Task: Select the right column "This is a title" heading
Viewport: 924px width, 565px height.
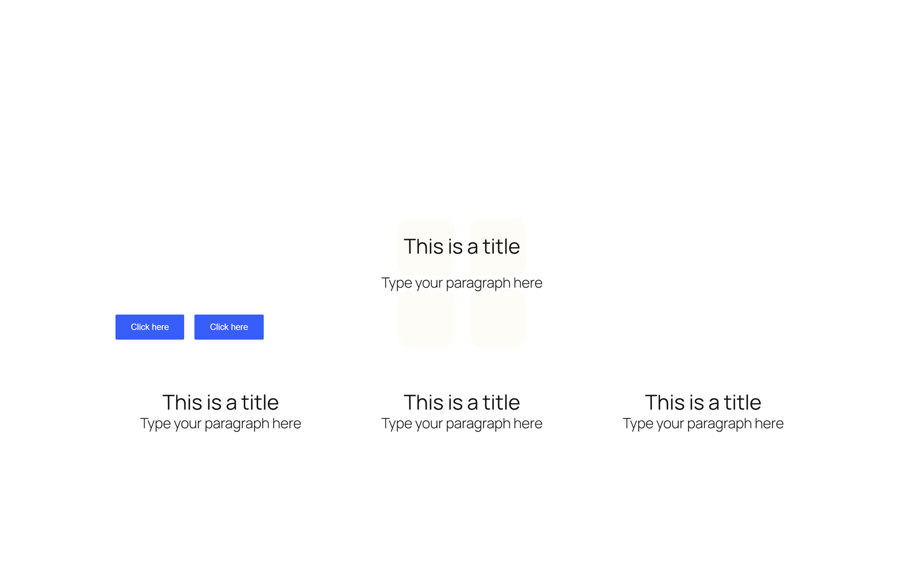Action: click(703, 402)
